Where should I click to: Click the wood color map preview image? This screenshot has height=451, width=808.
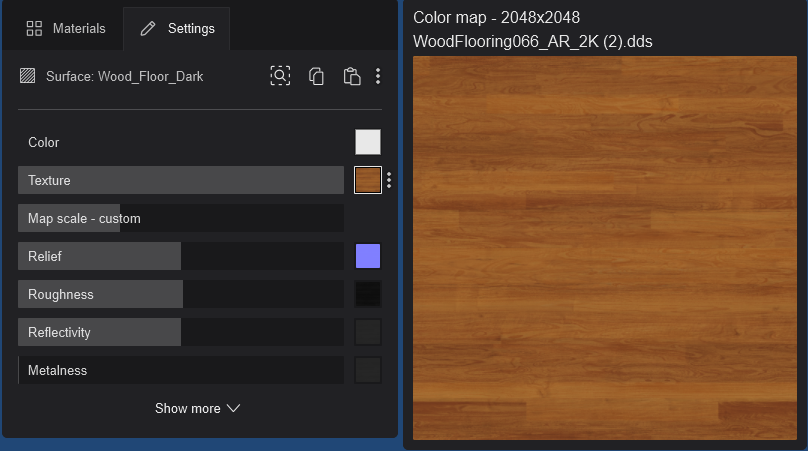(x=605, y=247)
